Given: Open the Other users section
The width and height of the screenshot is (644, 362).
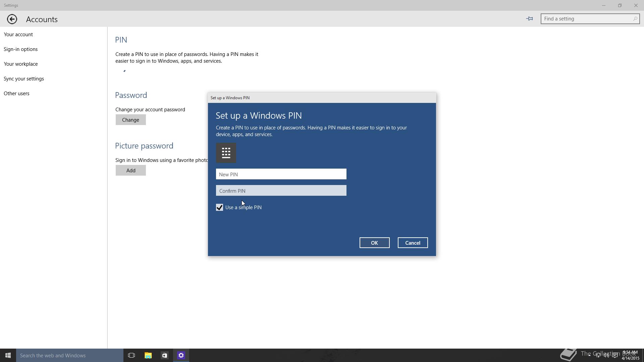Looking at the screenshot, I should pyautogui.click(x=16, y=94).
